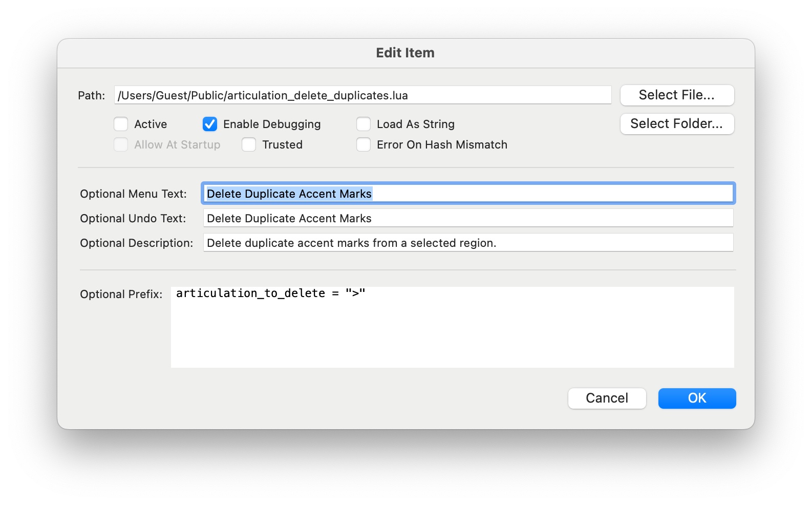Screen dimensions: 812x505
Task: Click the 'Optional Description:' label
Action: click(x=136, y=243)
